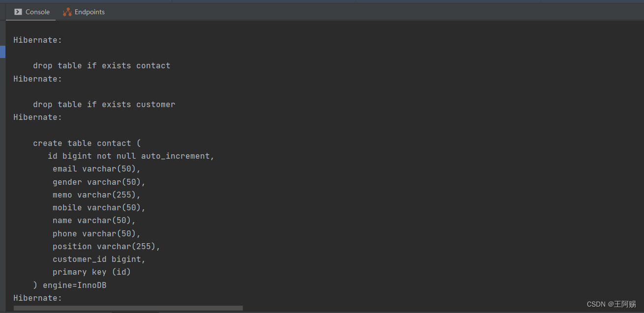
Task: Switch to the Endpoints tab
Action: point(88,12)
